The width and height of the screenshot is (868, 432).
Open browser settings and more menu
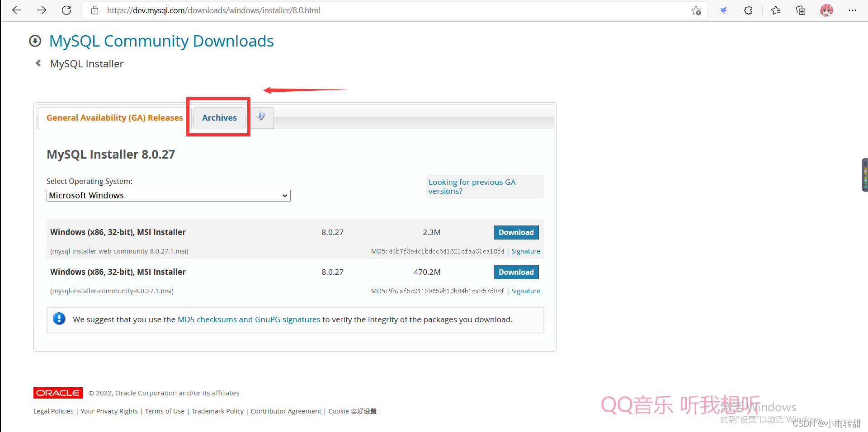pyautogui.click(x=852, y=10)
